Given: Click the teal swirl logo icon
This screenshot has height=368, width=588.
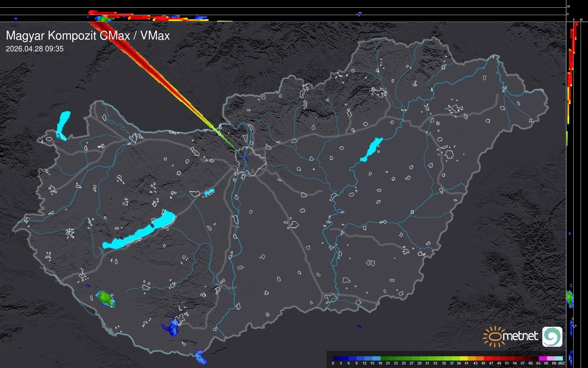Looking at the screenshot, I should tap(552, 336).
